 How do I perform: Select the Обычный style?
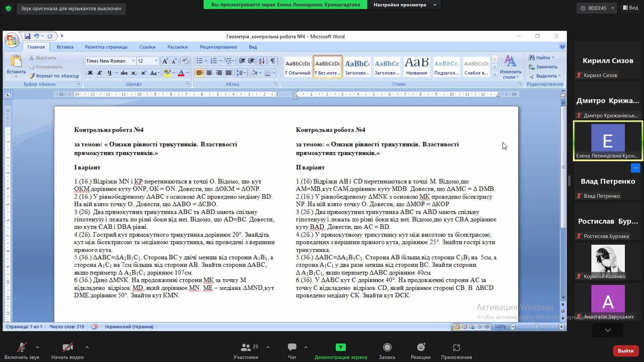click(x=298, y=67)
